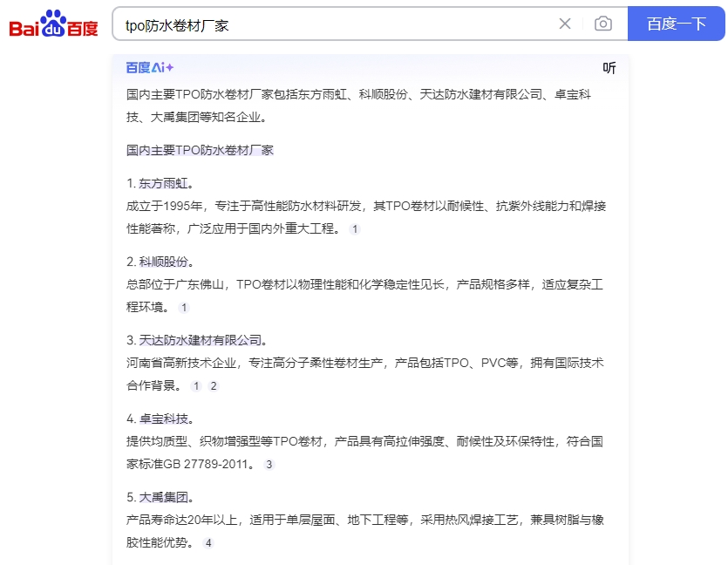Viewport: 728px width, 565px height.
Task: Open the 科顺股份 link
Action: click(163, 262)
